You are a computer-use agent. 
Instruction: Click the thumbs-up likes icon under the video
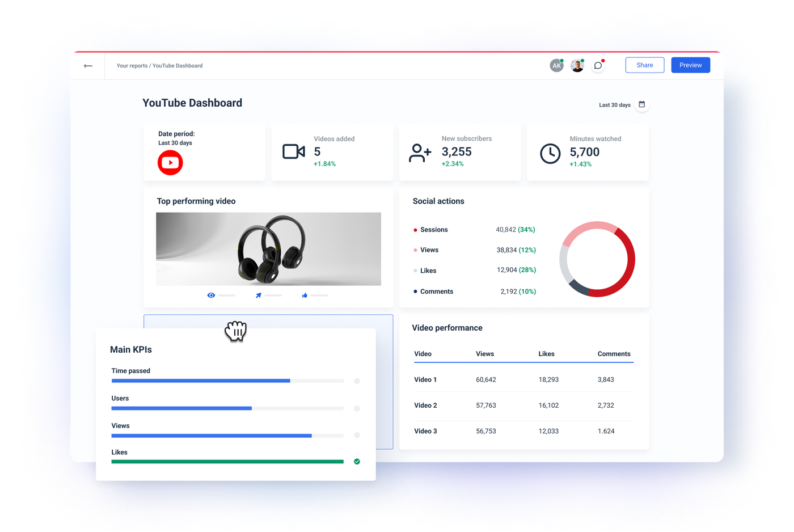pyautogui.click(x=305, y=295)
